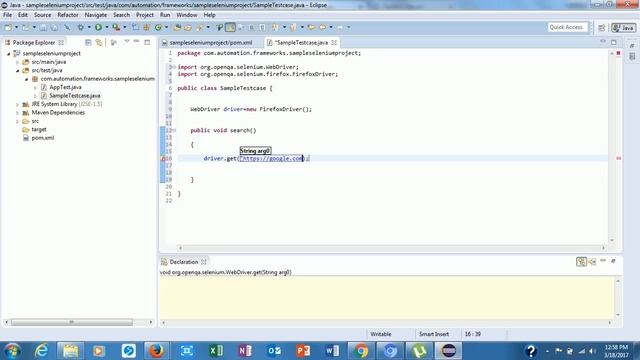Open dropdown arrow next to Debug button
Image resolution: width=640 pixels, height=360 pixels.
[x=89, y=27]
